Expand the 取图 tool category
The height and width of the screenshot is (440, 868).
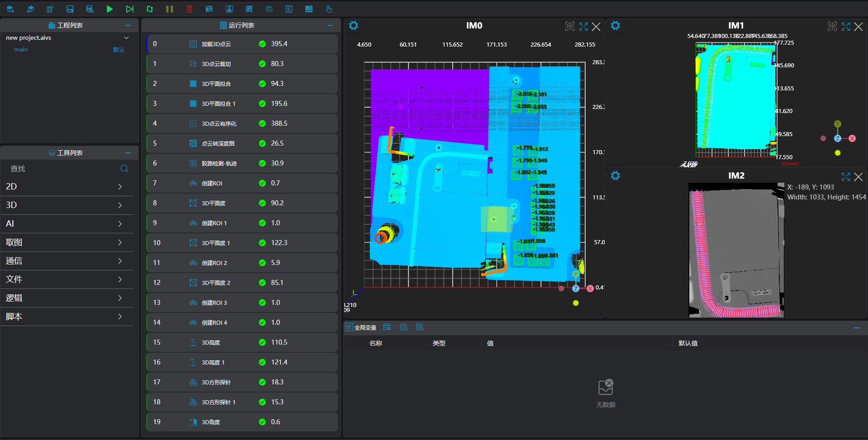(120, 242)
